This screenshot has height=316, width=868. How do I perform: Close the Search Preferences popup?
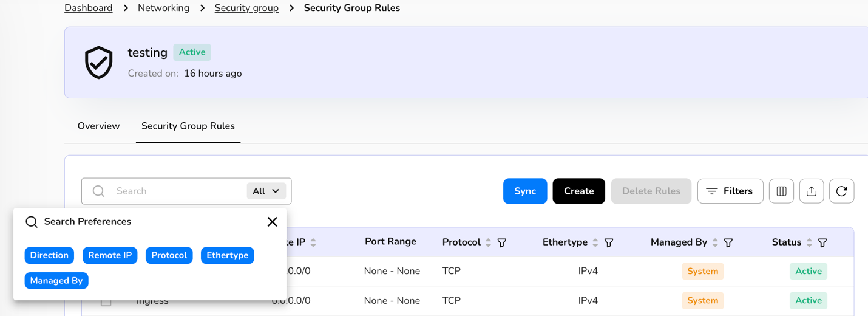pos(272,222)
